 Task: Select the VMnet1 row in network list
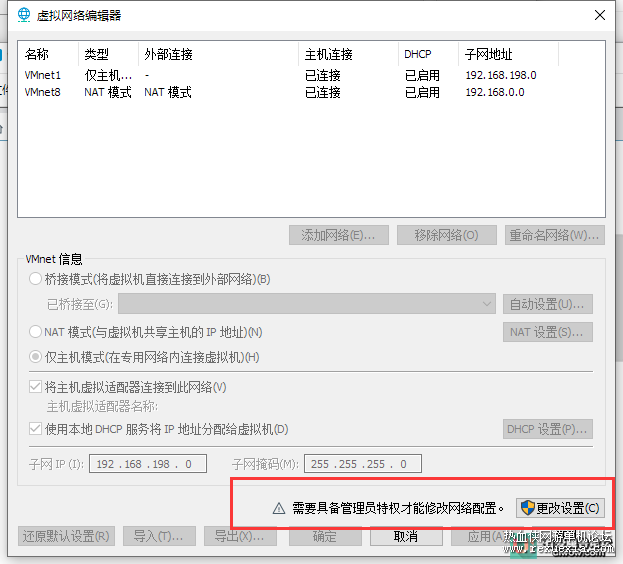[311, 75]
